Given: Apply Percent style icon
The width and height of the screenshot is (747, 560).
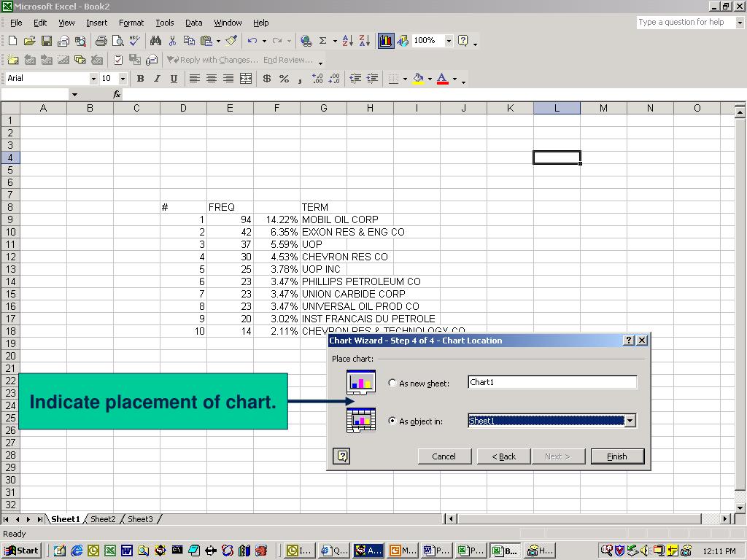Looking at the screenshot, I should (x=284, y=79).
